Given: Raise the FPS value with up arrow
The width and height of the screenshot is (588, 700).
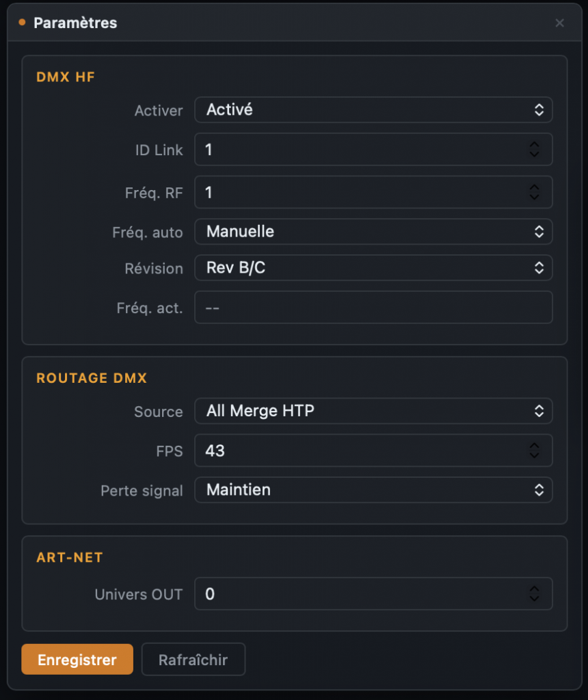Looking at the screenshot, I should [x=534, y=446].
